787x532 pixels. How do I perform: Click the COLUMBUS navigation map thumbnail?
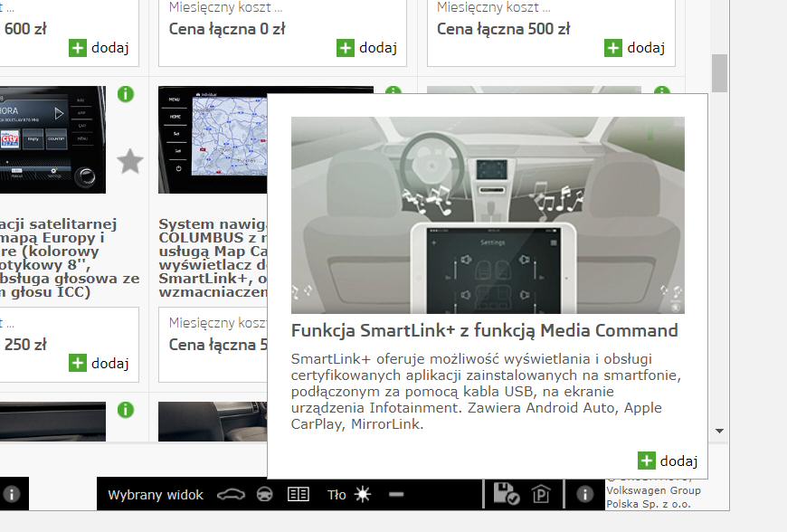point(213,139)
